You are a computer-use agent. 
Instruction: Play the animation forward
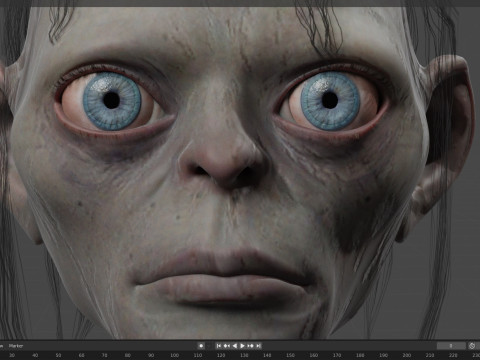tap(242, 346)
